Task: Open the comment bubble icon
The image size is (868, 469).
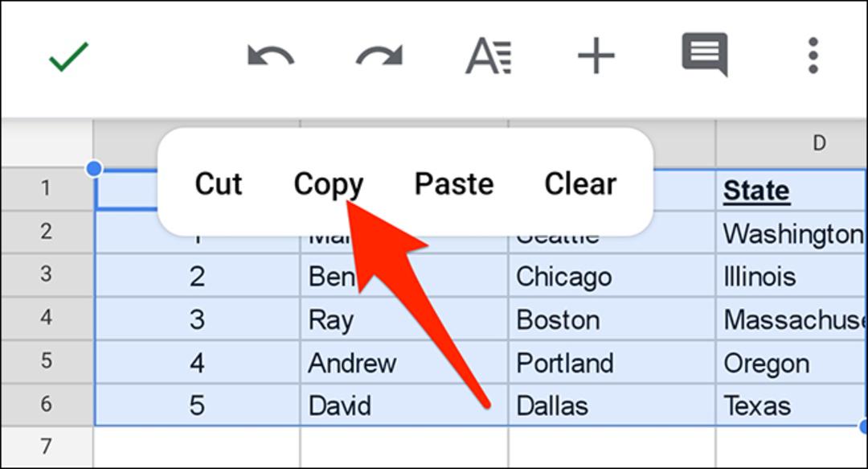Action: click(705, 55)
